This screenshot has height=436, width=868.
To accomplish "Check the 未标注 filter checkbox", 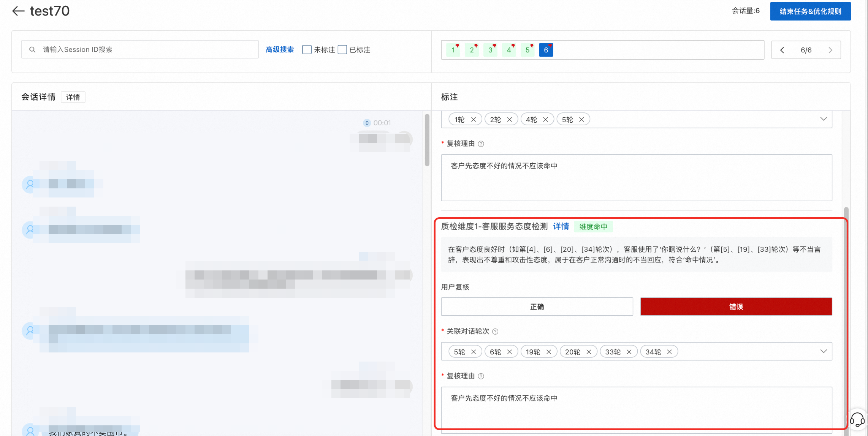I will (x=307, y=50).
